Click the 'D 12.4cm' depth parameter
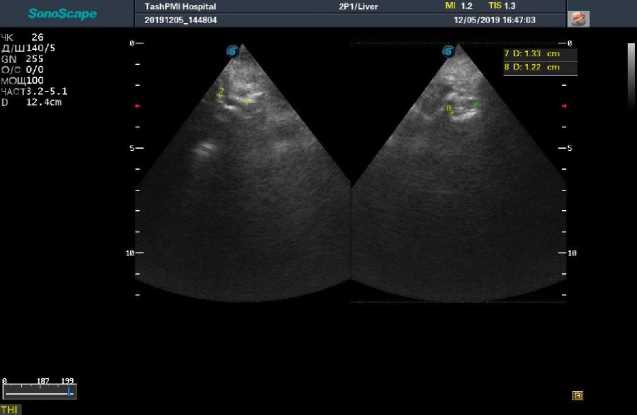The width and height of the screenshot is (637, 415). [x=31, y=102]
